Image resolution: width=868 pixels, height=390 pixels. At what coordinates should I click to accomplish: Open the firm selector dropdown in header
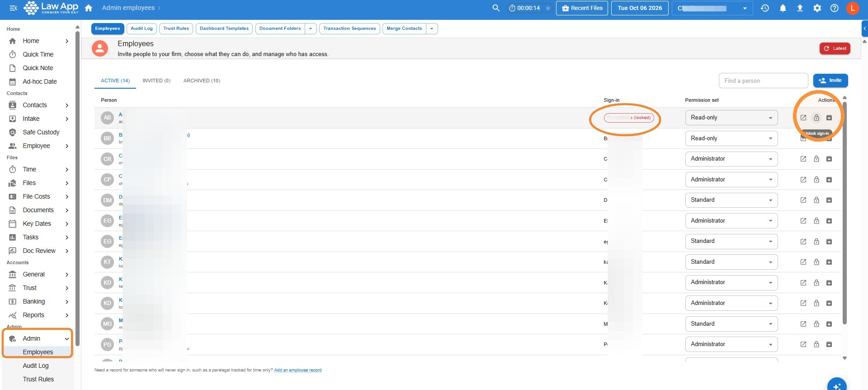(x=712, y=8)
